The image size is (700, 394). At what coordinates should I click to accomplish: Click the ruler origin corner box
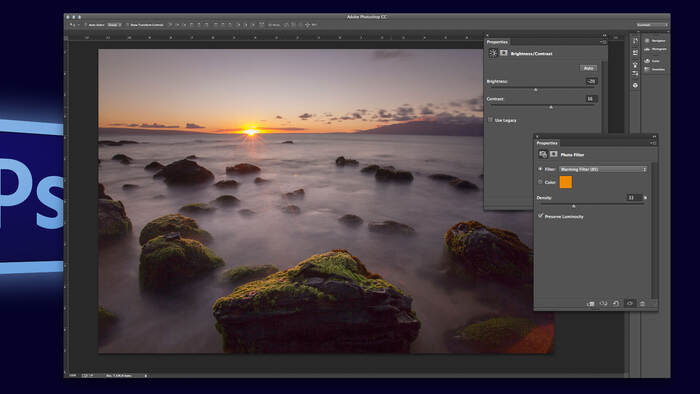click(67, 38)
